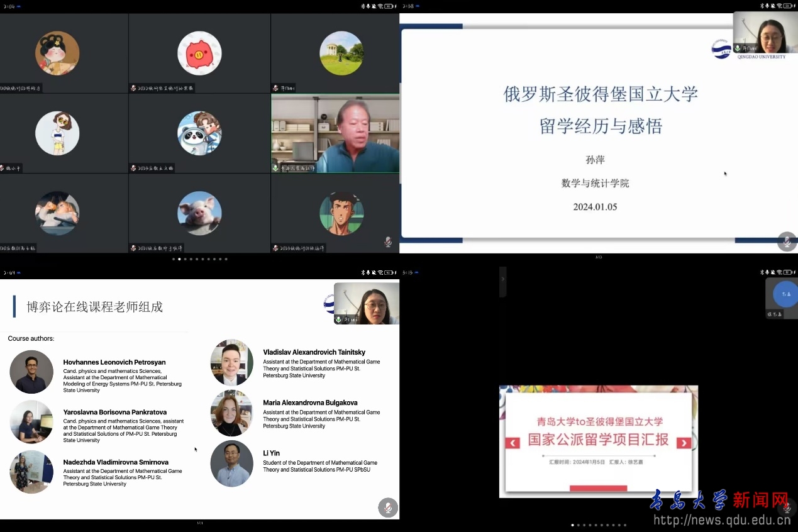Click the blue circle avatar in the black-screen panel
Screen dimensions: 798x532
pyautogui.click(x=785, y=294)
